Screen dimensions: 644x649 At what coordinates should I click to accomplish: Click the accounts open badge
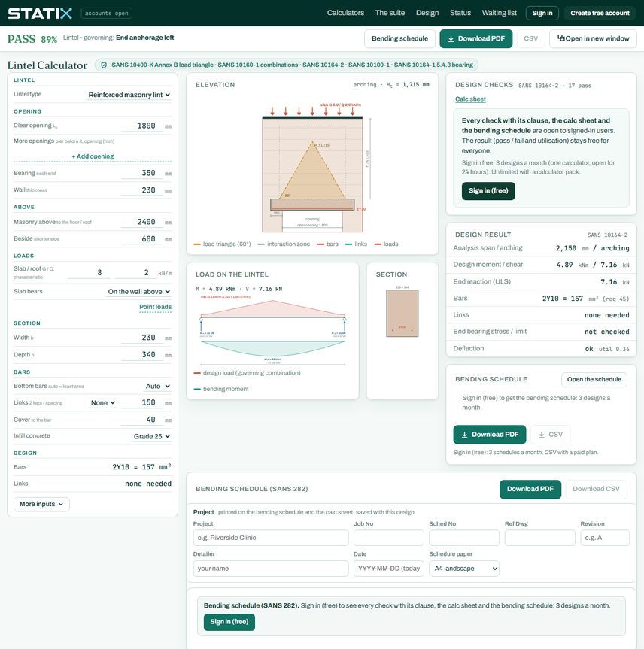click(106, 14)
